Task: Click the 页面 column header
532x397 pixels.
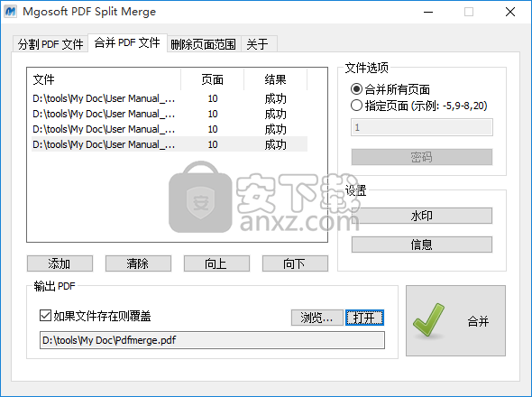Action: point(213,79)
